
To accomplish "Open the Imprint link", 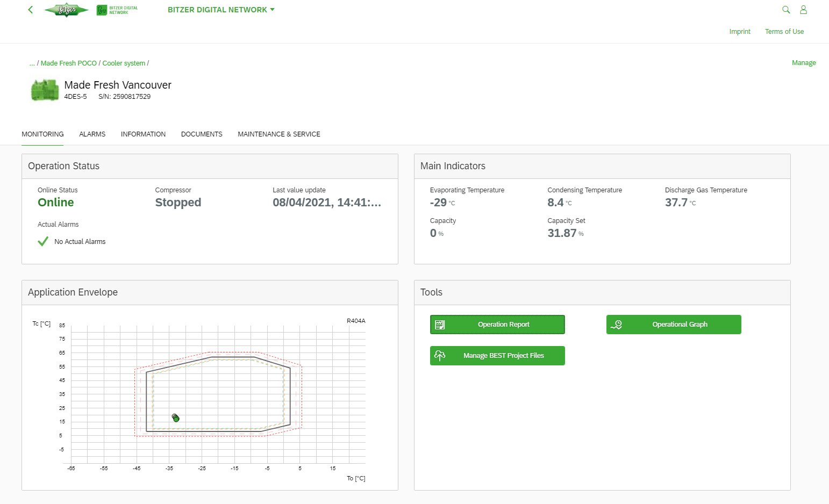I will pyautogui.click(x=740, y=32).
